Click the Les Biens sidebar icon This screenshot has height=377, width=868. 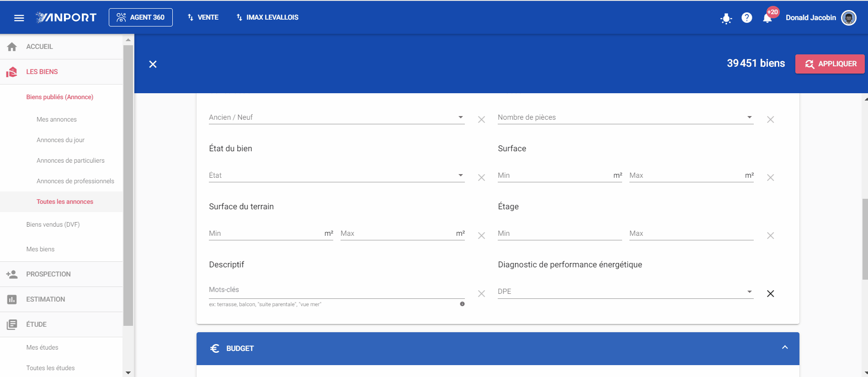click(x=12, y=72)
